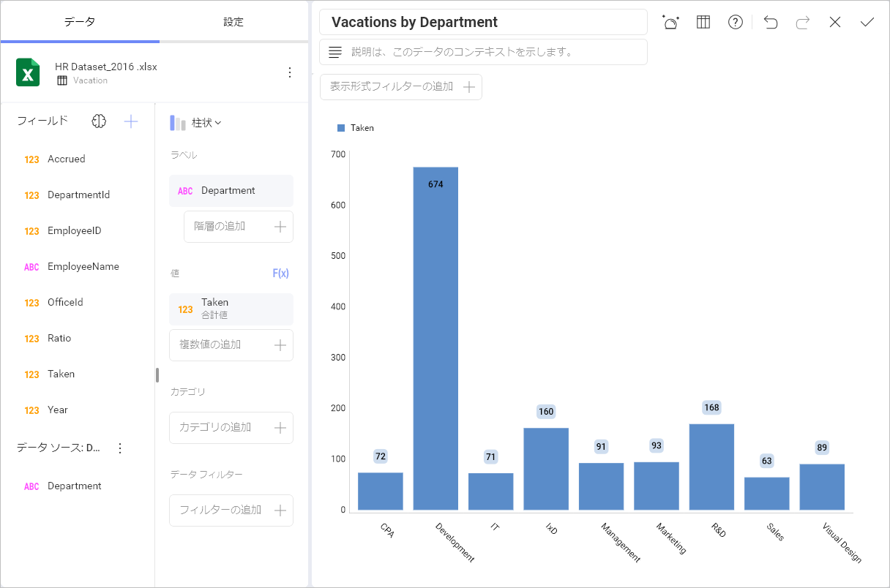Image resolution: width=890 pixels, height=588 pixels.
Task: Open the help question mark
Action: pyautogui.click(x=736, y=22)
